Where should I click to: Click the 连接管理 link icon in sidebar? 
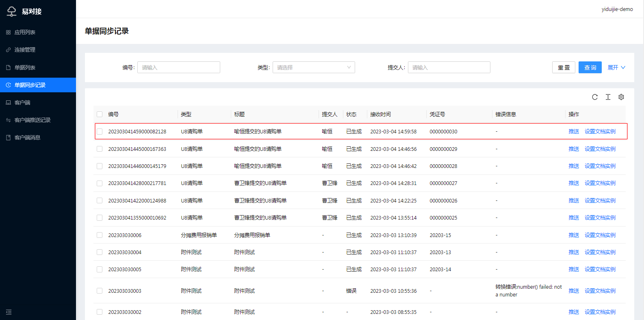[8, 50]
